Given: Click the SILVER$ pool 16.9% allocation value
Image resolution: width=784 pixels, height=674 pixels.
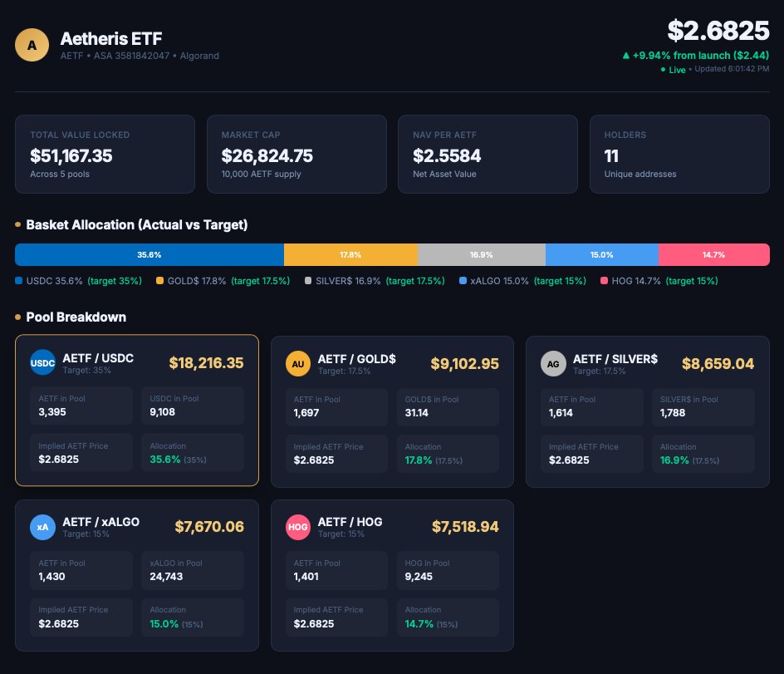Looking at the screenshot, I should tap(674, 460).
